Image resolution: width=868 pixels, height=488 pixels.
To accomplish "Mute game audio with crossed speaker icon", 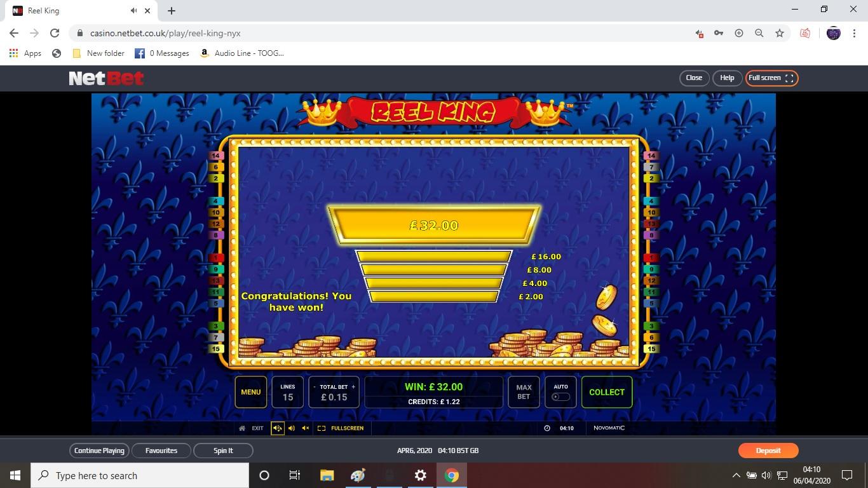I will (306, 428).
